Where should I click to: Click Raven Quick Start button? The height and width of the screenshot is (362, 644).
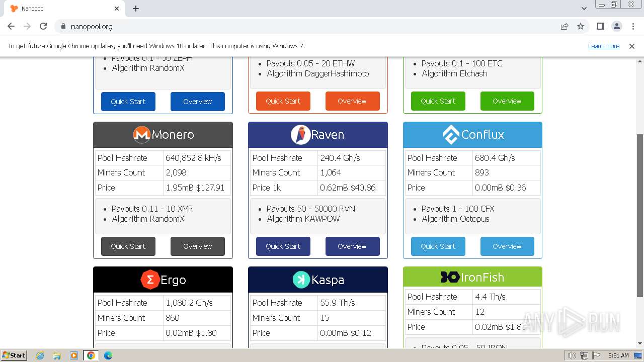(283, 246)
